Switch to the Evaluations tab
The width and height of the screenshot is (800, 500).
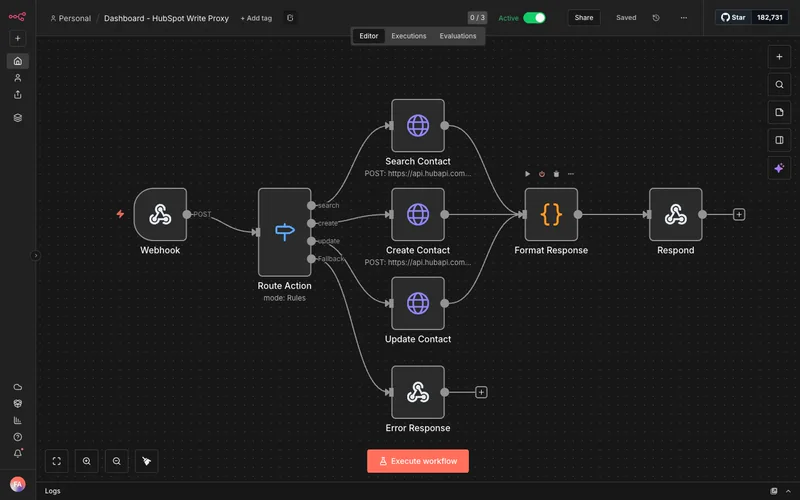point(458,36)
